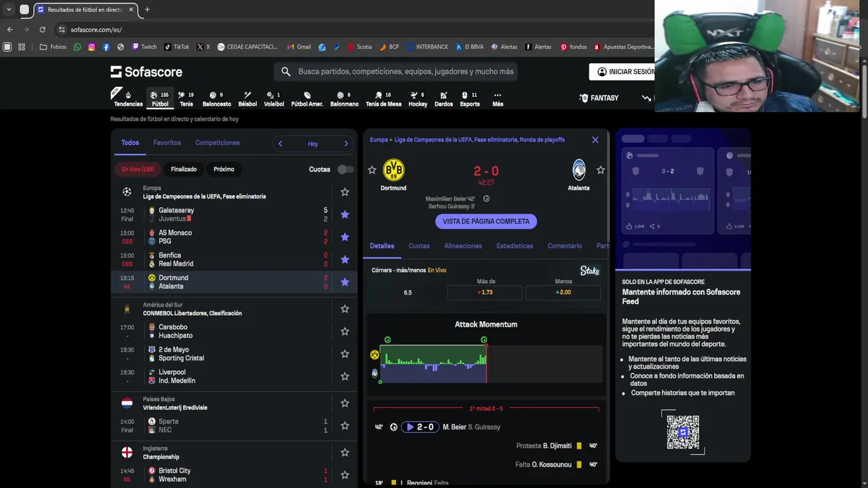
Task: Star the CONMEBOL Libertadores league header
Action: [x=344, y=309]
